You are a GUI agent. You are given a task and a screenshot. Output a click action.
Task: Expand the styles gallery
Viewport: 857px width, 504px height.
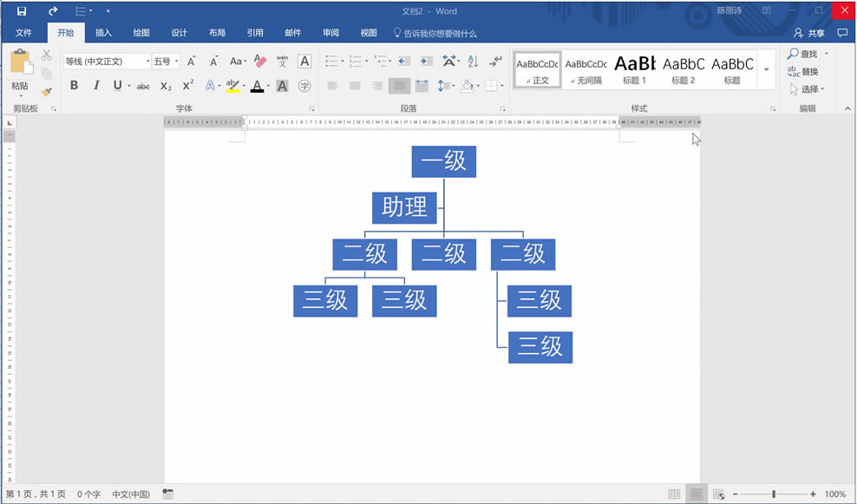(767, 69)
